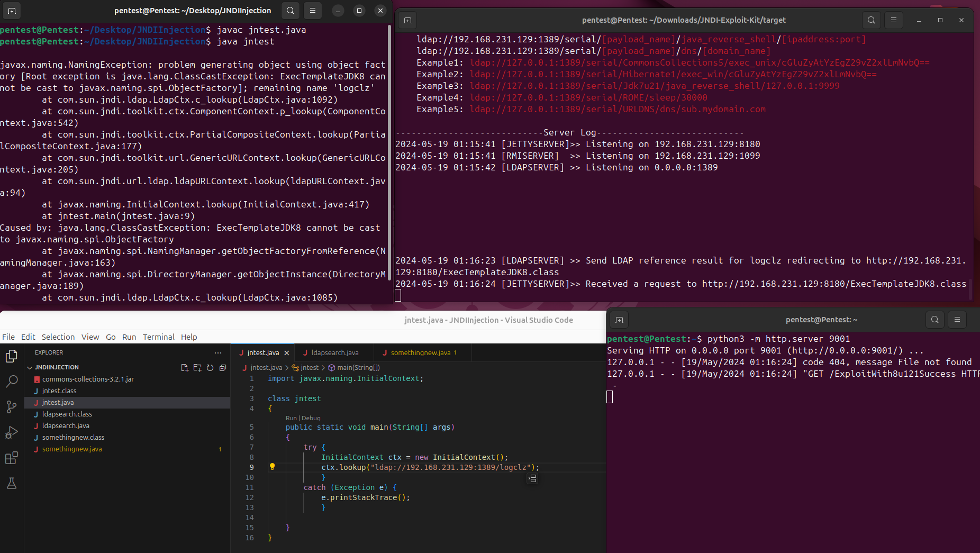Click 'class jntest' declaration on line 3
This screenshot has width=980, height=553.
point(294,398)
